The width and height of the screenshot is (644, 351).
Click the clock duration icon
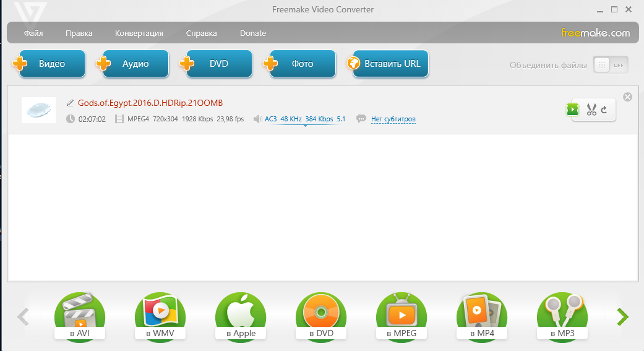[x=71, y=119]
